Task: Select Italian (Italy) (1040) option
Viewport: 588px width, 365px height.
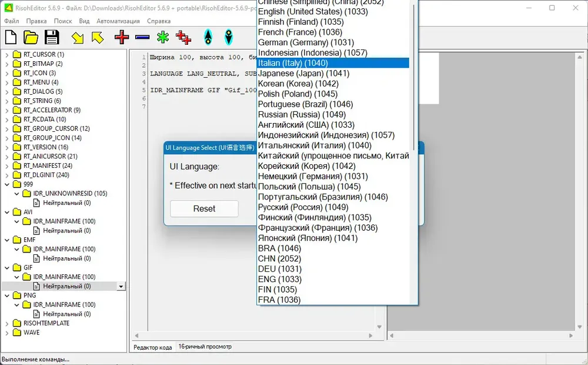Action: (333, 63)
